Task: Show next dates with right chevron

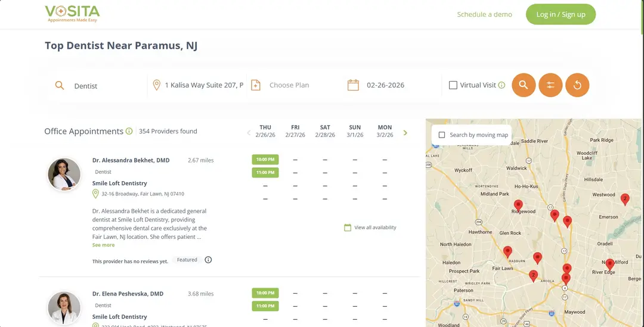Action: click(x=405, y=133)
